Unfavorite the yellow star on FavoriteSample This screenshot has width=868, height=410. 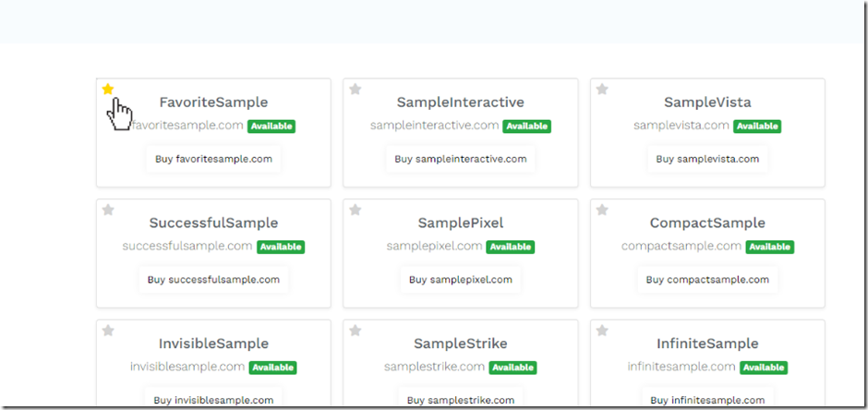[108, 90]
